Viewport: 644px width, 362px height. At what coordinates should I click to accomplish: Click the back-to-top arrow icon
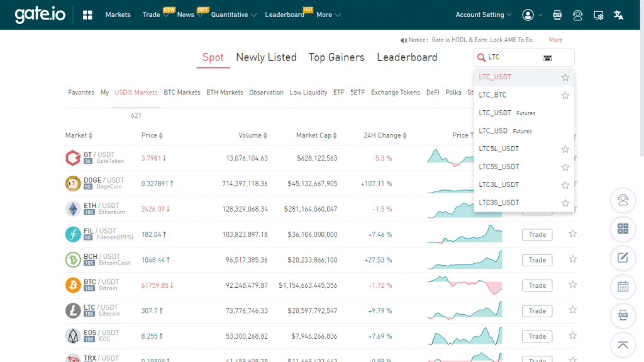(x=623, y=345)
